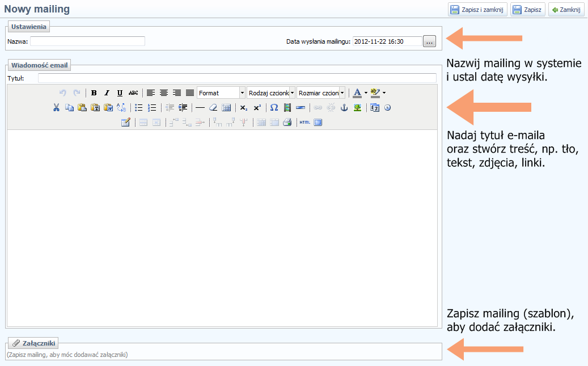Toggle italic text formatting
This screenshot has height=366, width=588.
tap(107, 93)
